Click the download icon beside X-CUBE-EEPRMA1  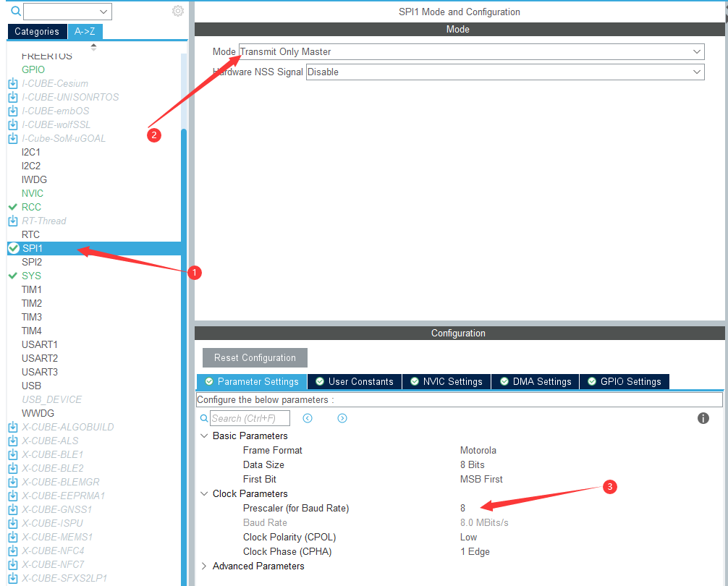coord(13,496)
